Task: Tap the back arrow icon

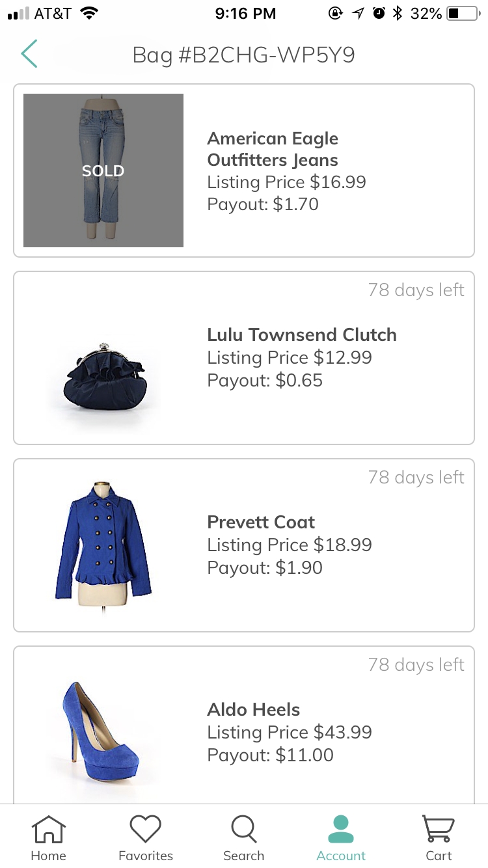Action: [29, 54]
